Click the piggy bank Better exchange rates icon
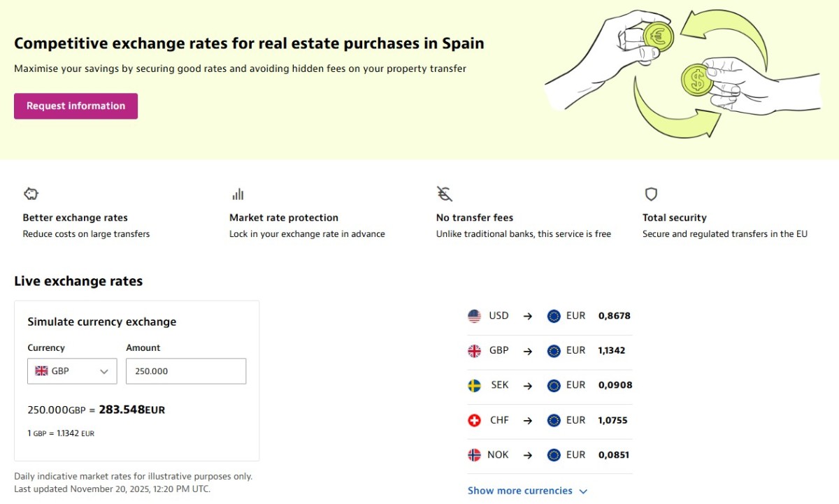This screenshot has width=839, height=504. (x=31, y=194)
